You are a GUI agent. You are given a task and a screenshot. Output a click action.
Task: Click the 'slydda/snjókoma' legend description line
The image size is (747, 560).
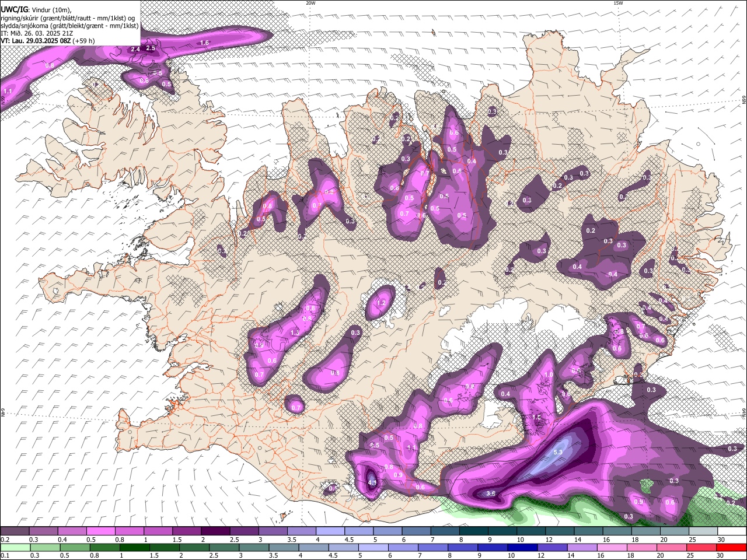tap(69, 26)
